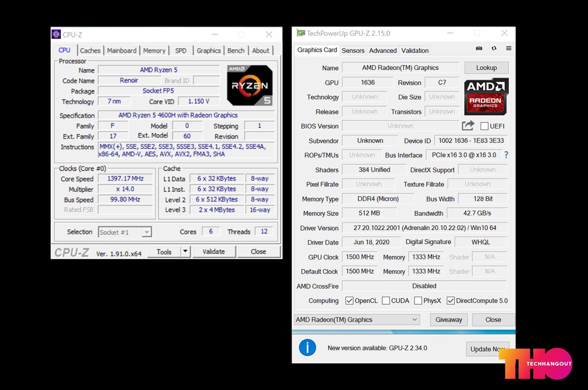
Task: Click the Digital Signature value WHQL
Action: coord(481,242)
